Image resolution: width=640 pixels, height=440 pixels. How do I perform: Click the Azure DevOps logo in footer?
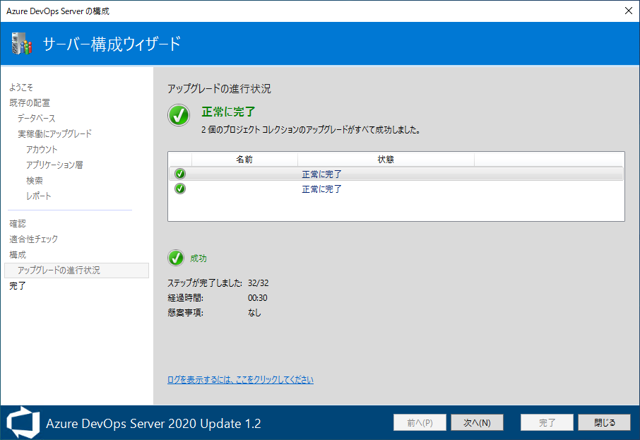click(23, 423)
